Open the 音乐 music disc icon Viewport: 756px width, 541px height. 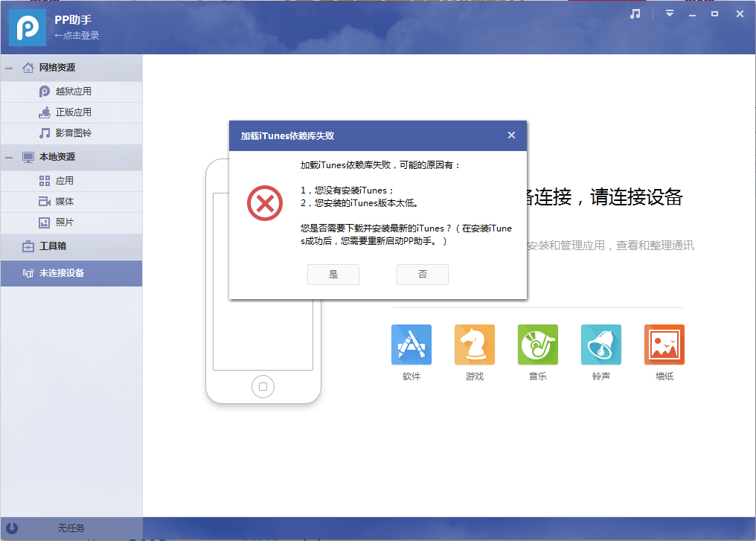pos(538,345)
